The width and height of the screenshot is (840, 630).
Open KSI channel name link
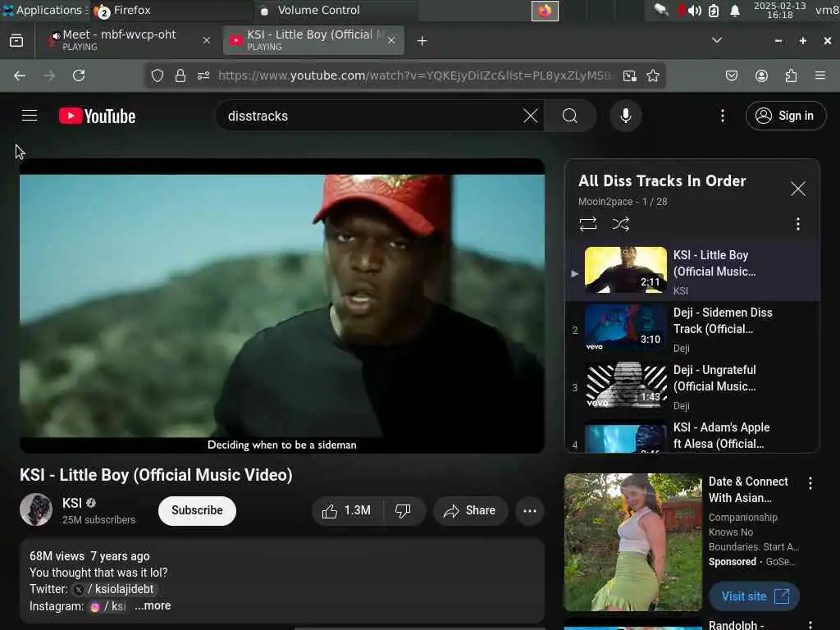(x=72, y=503)
